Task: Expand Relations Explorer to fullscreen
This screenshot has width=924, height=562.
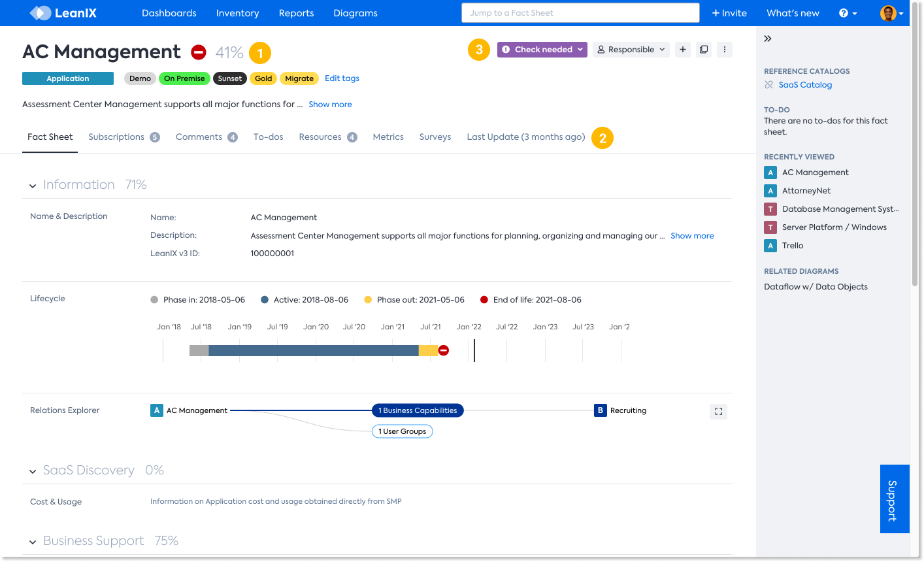Action: click(718, 411)
